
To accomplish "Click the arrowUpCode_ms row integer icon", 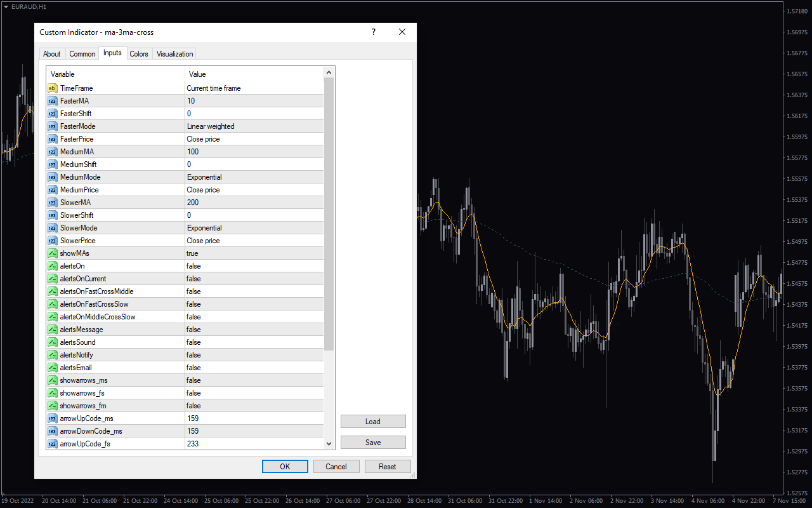I will pyautogui.click(x=53, y=418).
